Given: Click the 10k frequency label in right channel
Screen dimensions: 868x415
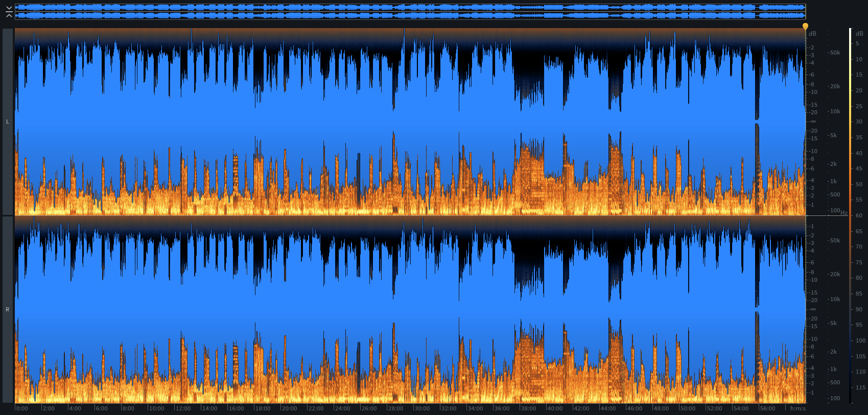Looking at the screenshot, I should tap(835, 299).
